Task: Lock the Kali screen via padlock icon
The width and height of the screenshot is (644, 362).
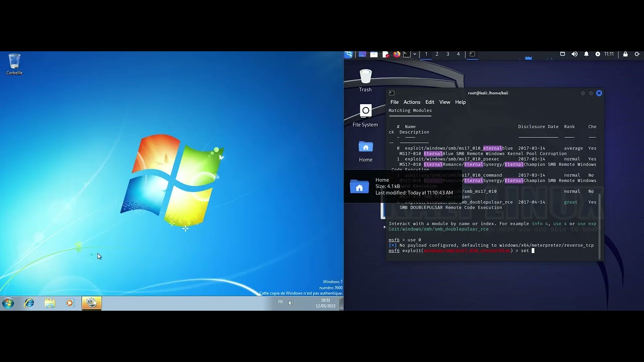Action: click(625, 54)
